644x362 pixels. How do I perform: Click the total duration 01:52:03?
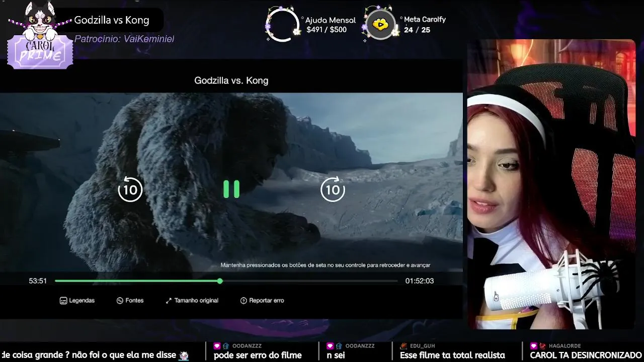pyautogui.click(x=420, y=281)
